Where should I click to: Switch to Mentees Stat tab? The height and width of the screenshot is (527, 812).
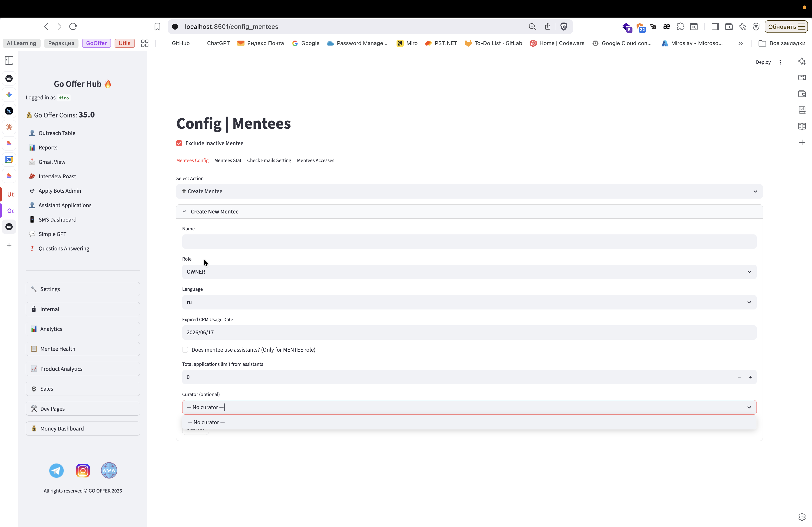(228, 160)
